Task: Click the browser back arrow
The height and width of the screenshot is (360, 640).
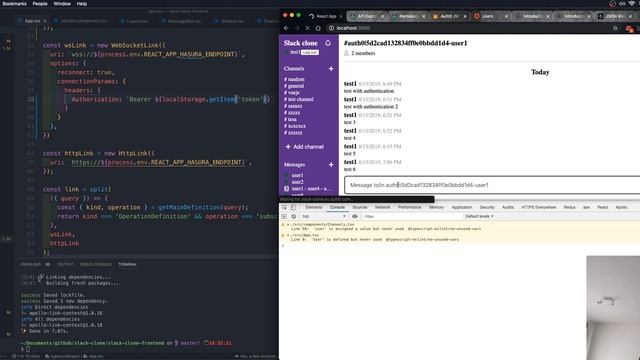Action: pyautogui.click(x=286, y=28)
